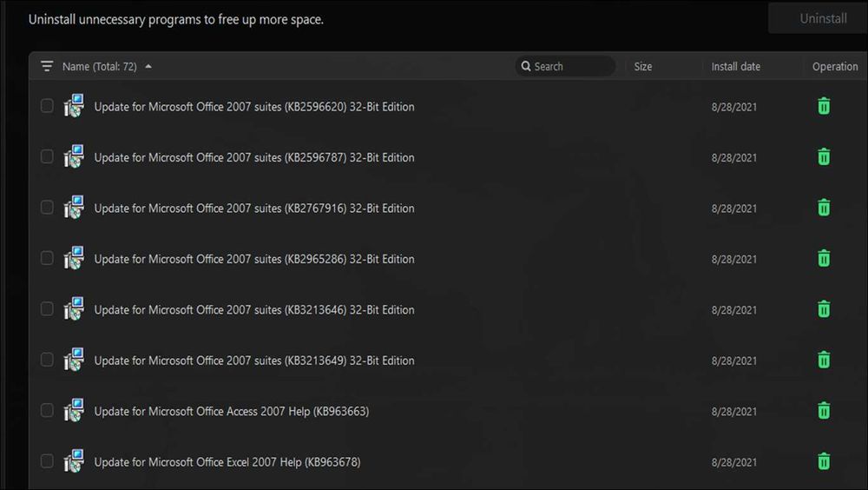Click 8/28/2021 date in KB3213646 row
The image size is (868, 490).
734,310
